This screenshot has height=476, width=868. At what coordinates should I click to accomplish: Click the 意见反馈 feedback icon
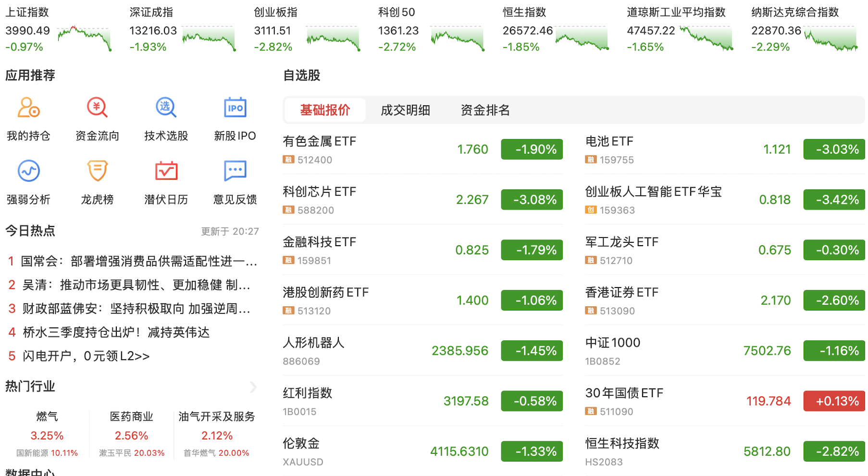[x=235, y=171]
